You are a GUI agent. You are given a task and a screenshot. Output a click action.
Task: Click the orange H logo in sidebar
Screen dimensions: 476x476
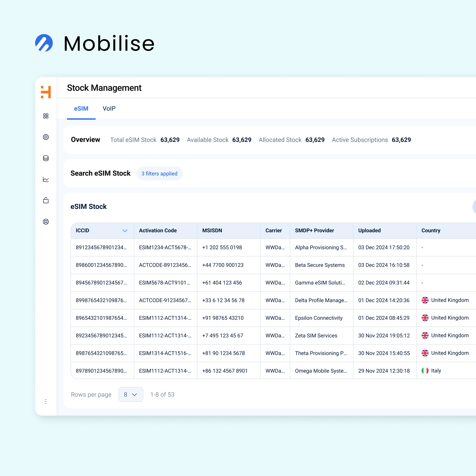[46, 92]
